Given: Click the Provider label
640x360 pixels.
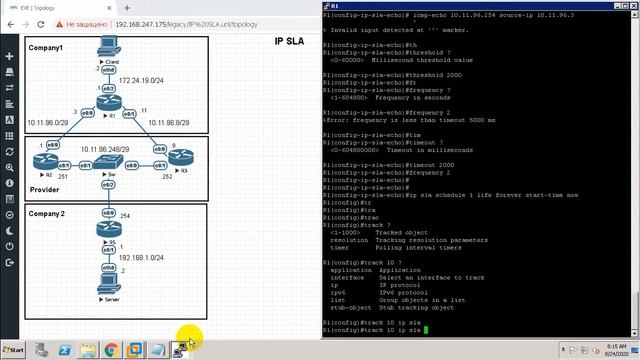Looking at the screenshot, I should [44, 190].
